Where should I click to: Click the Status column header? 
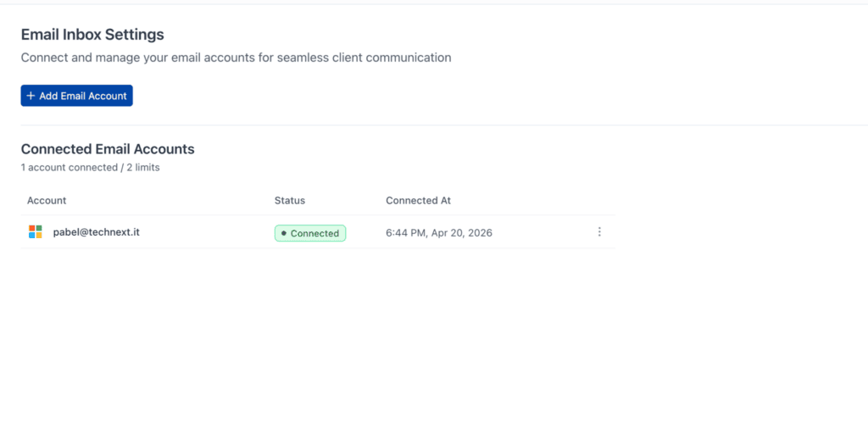[x=290, y=201]
